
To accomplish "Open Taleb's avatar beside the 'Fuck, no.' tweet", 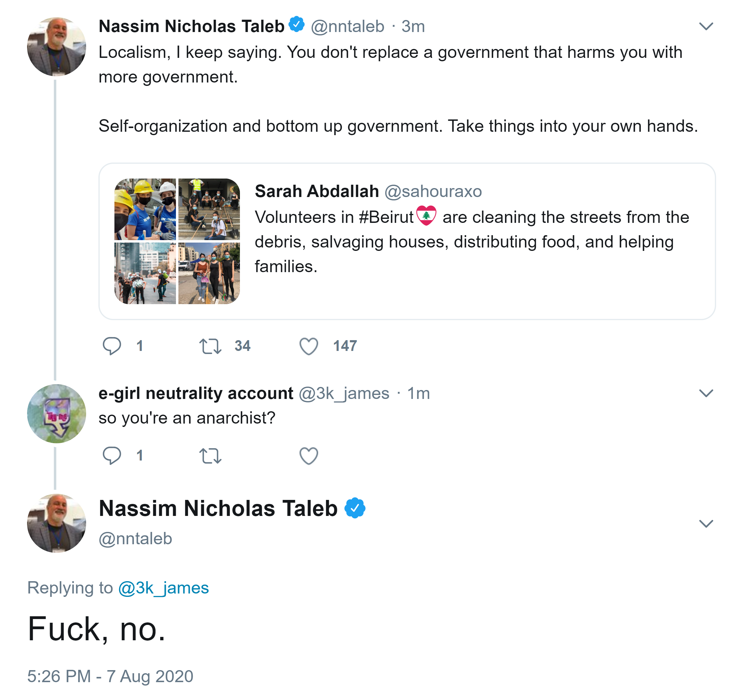I will 57,523.
